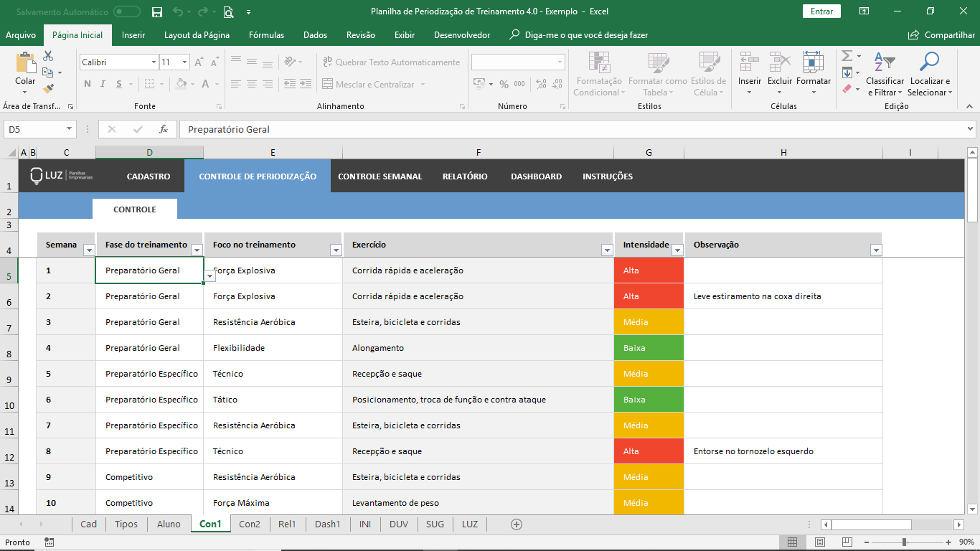The image size is (980, 551).
Task: Open the Observação column filter dropdown
Action: coord(876,250)
